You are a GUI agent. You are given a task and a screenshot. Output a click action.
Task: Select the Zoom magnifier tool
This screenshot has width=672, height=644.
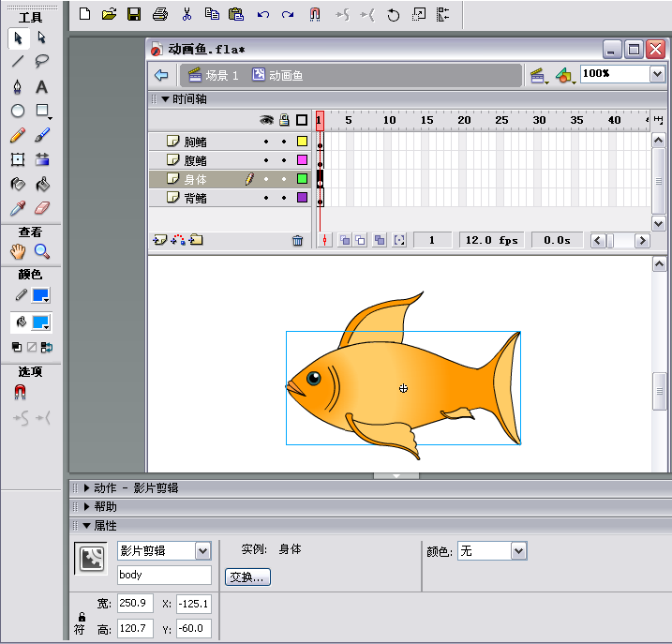point(42,251)
